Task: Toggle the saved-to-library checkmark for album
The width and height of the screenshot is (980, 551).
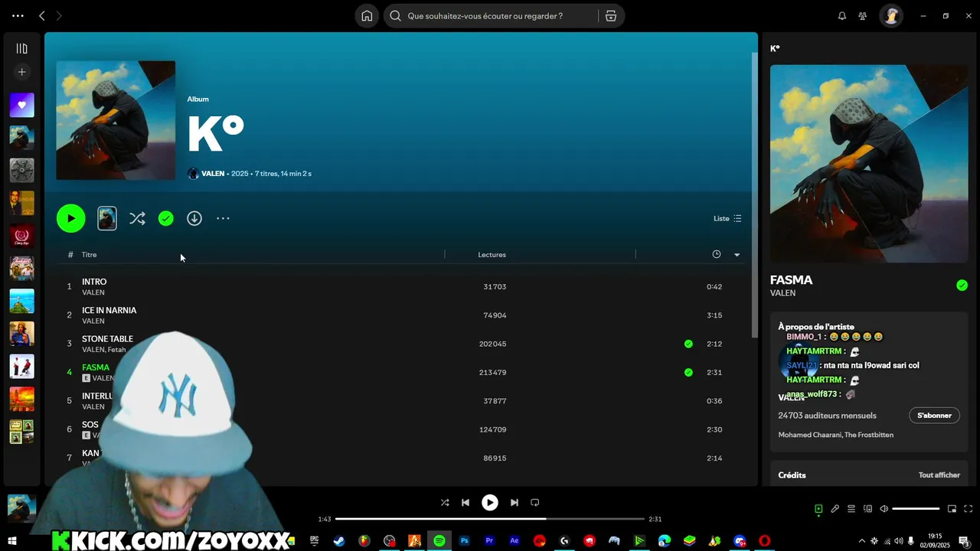Action: 166,219
